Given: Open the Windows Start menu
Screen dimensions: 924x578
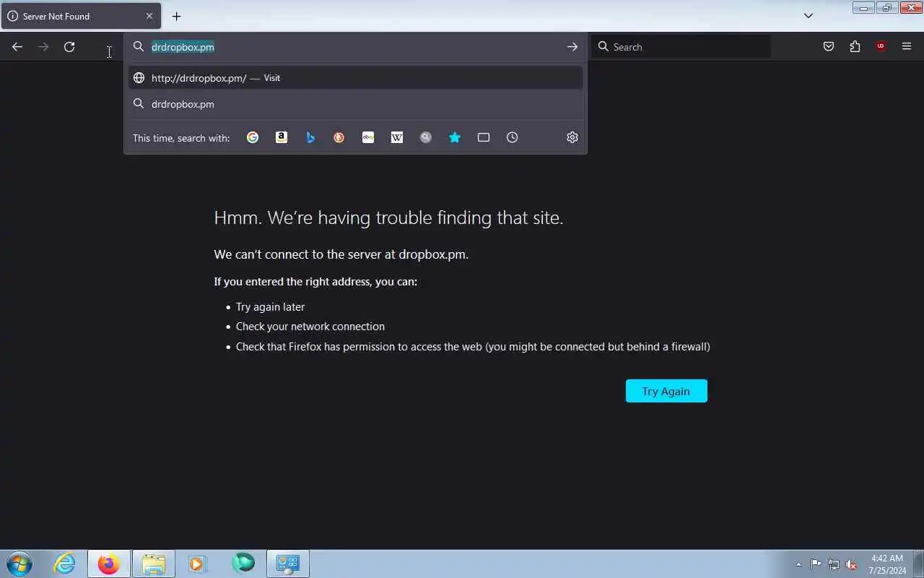Looking at the screenshot, I should [x=19, y=564].
